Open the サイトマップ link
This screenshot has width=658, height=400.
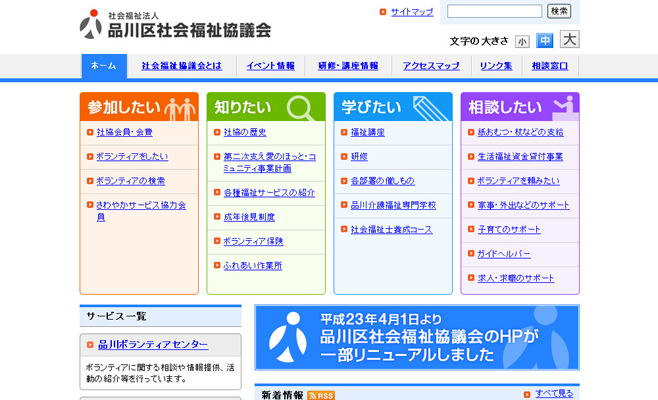coord(412,12)
